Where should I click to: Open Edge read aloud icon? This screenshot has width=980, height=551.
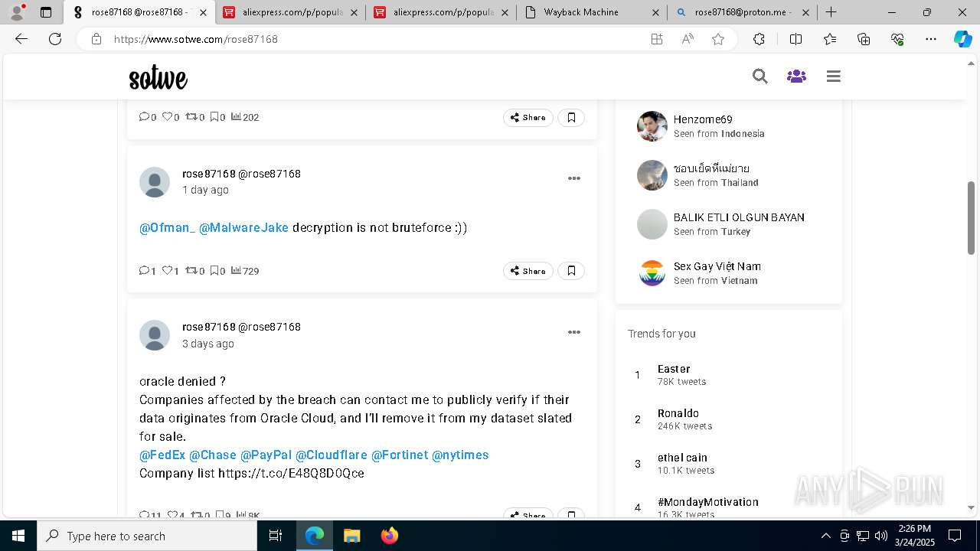[688, 39]
